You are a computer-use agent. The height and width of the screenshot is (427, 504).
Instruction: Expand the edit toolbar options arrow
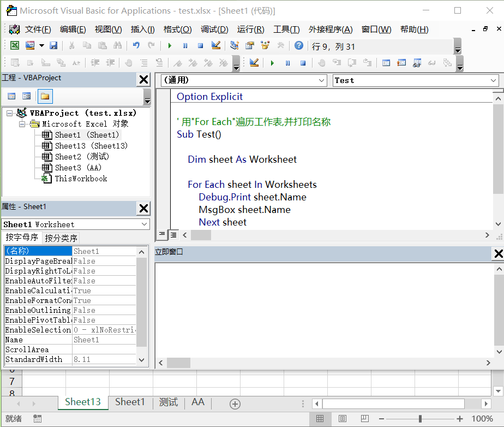pyautogui.click(x=237, y=63)
